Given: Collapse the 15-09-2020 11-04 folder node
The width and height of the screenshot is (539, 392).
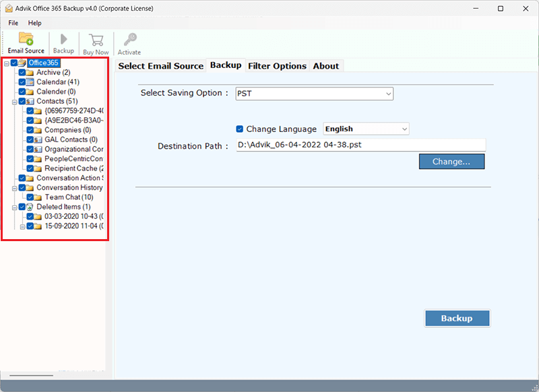Looking at the screenshot, I should click(x=22, y=227).
